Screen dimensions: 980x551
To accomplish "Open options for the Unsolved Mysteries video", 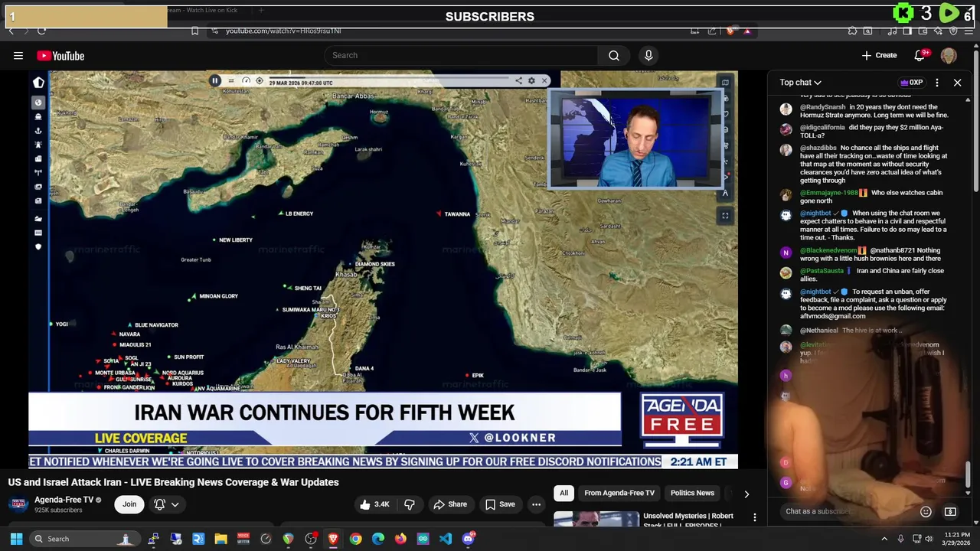I will click(x=754, y=518).
